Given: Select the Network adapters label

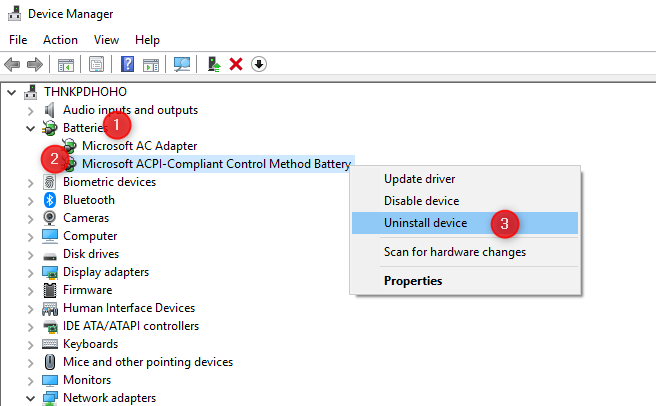Looking at the screenshot, I should pos(110,398).
